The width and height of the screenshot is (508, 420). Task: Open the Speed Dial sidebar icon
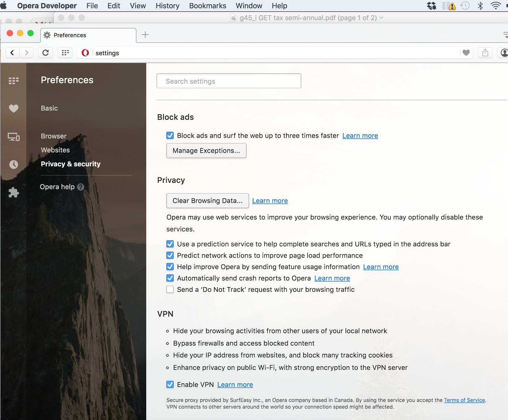pos(14,81)
